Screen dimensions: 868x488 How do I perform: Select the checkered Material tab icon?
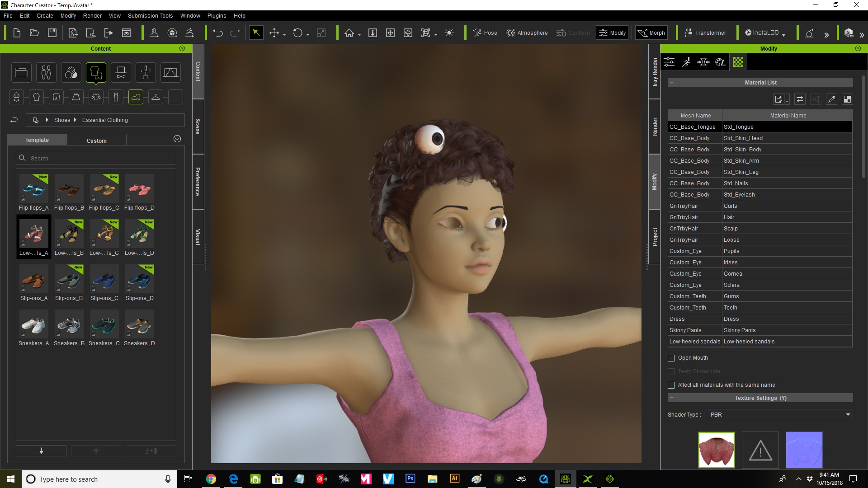point(738,62)
